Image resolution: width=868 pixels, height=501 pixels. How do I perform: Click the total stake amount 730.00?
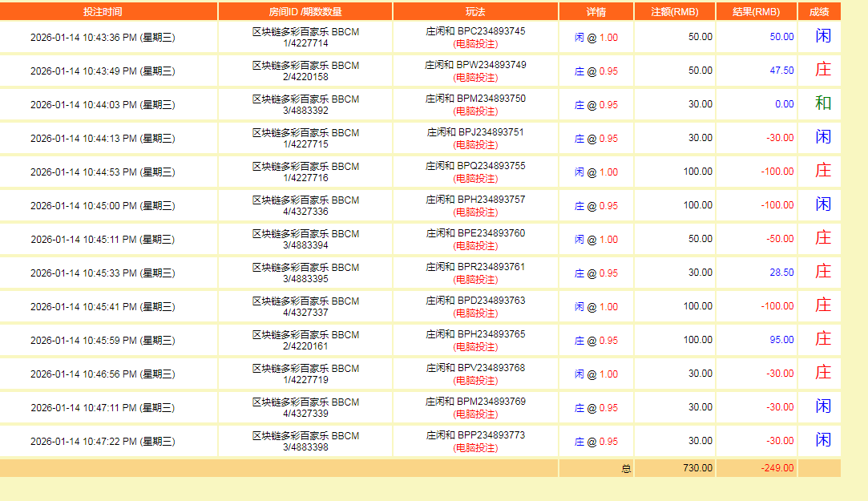[696, 468]
